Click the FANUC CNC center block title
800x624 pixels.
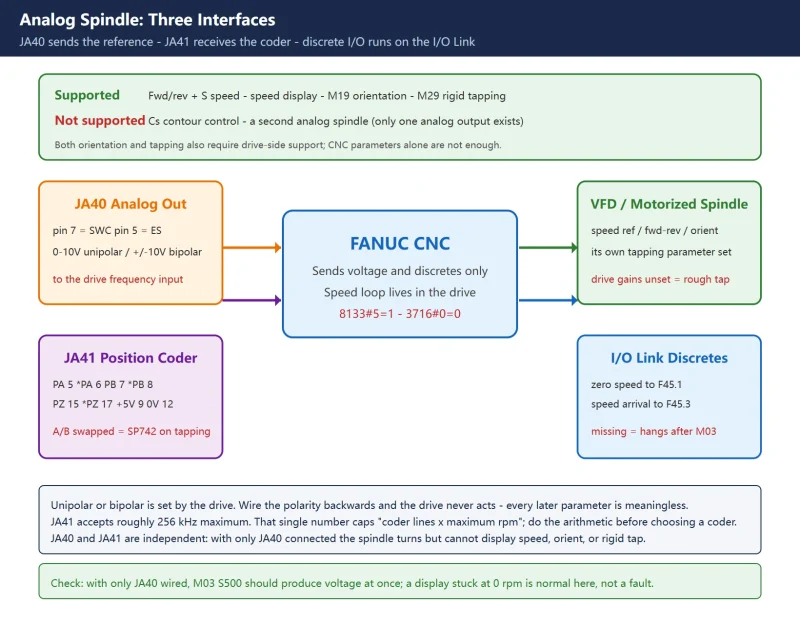(400, 243)
